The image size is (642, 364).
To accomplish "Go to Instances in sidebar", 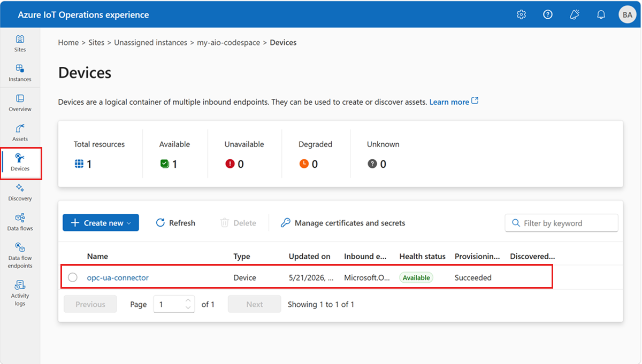I will 20,73.
